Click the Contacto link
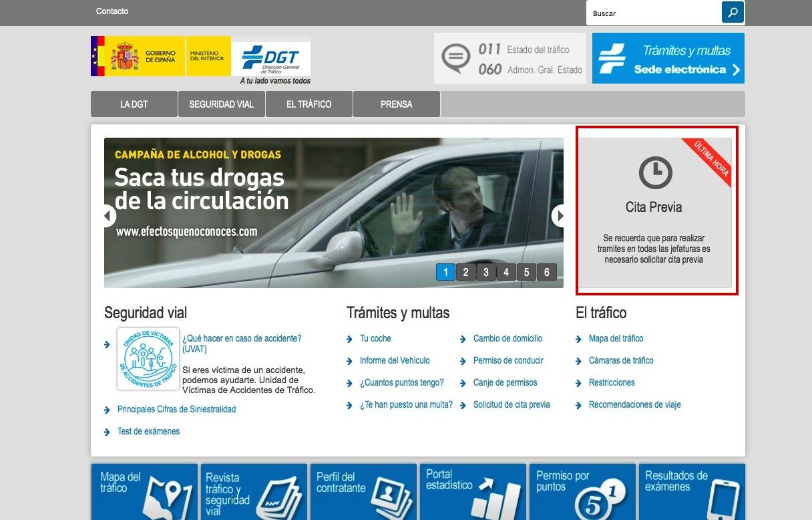The image size is (812, 520). pos(112,11)
